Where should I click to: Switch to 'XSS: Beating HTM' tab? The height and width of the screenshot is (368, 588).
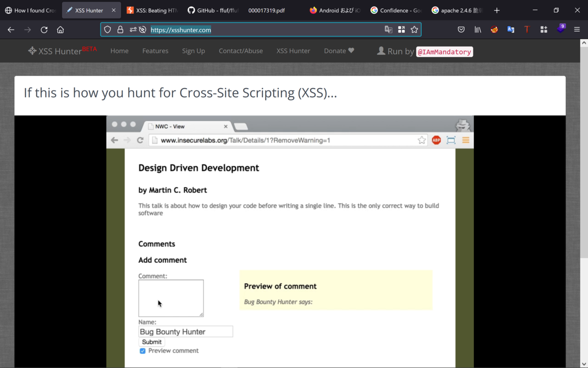click(152, 10)
